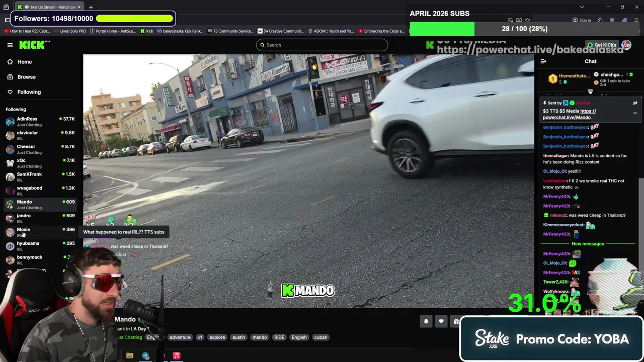Mute the tab audio speaker icon
644x362 pixels.
(26, 7)
